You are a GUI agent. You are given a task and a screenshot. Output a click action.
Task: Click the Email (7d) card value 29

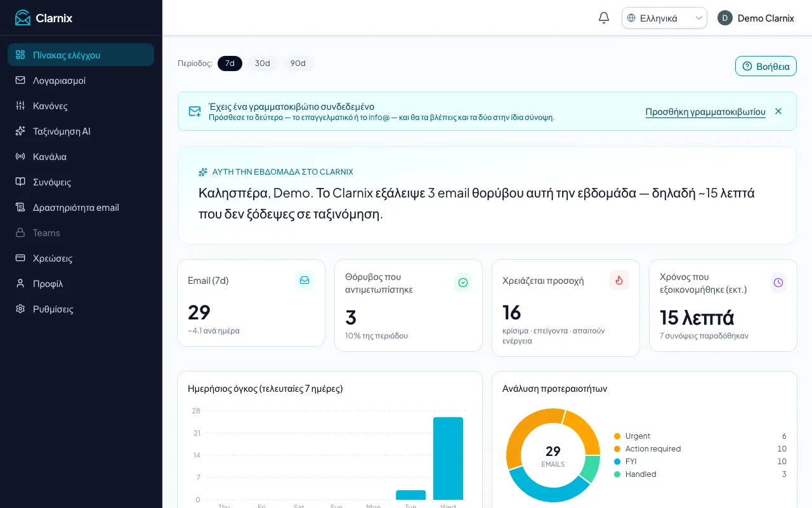[199, 312]
